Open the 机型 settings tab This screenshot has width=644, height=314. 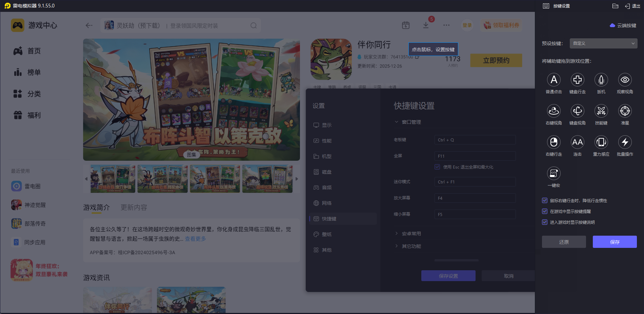343,156
